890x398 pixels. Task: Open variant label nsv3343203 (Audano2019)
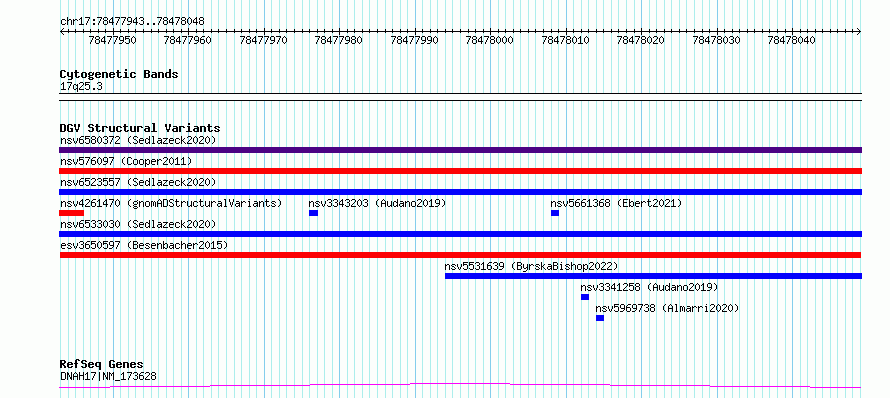click(377, 203)
